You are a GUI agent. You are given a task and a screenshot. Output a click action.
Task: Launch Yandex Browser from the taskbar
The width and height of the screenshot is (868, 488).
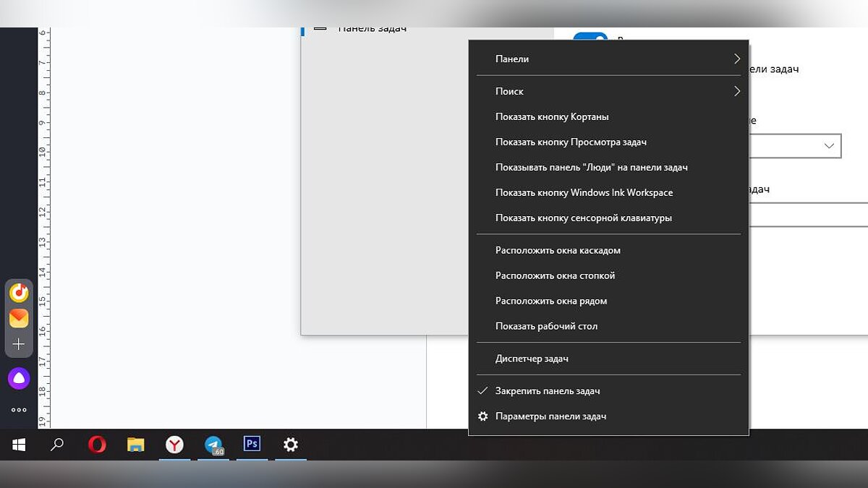tap(174, 445)
